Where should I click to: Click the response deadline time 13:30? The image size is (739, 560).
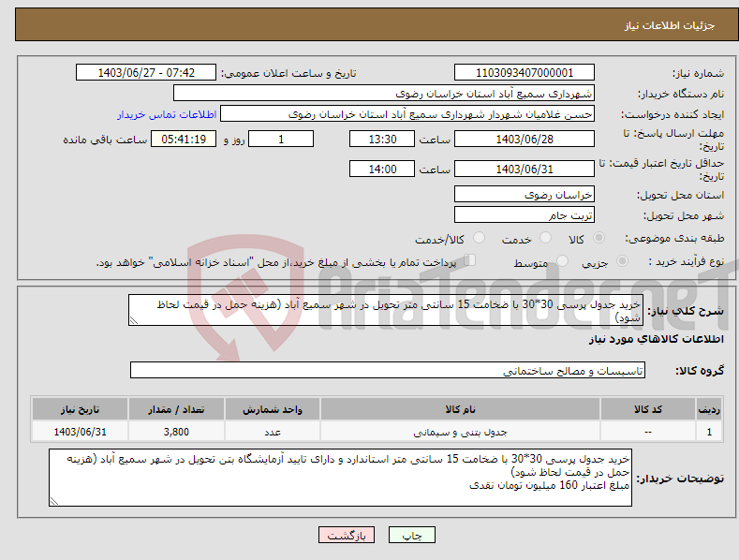pos(382,139)
